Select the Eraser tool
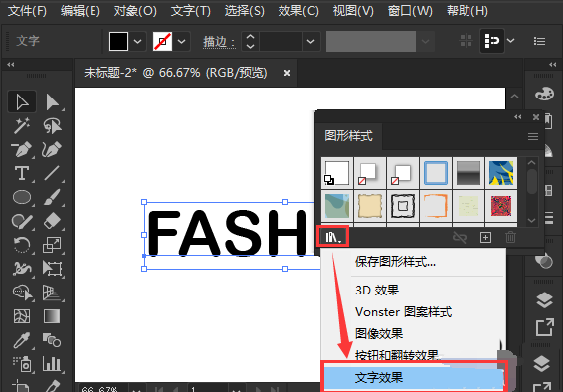This screenshot has height=392, width=563. (x=53, y=221)
